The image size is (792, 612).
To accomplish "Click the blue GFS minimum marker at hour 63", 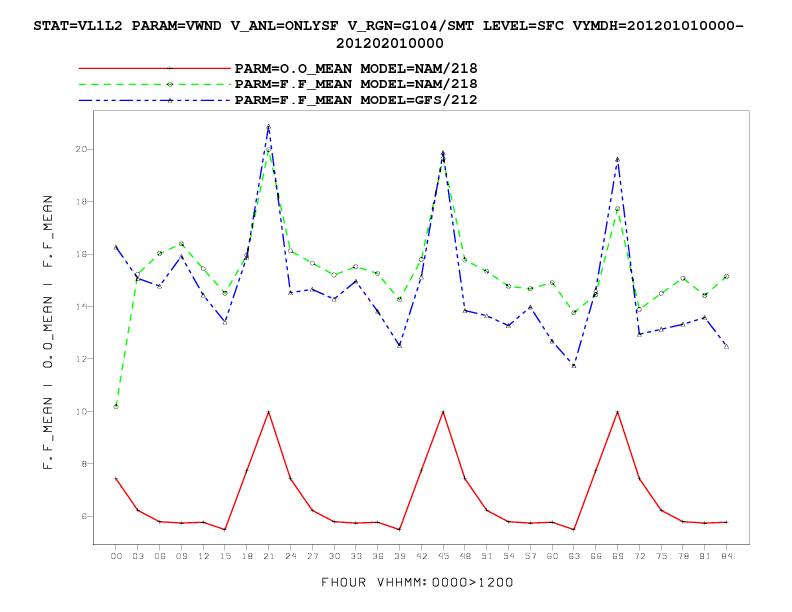I will click(x=574, y=366).
